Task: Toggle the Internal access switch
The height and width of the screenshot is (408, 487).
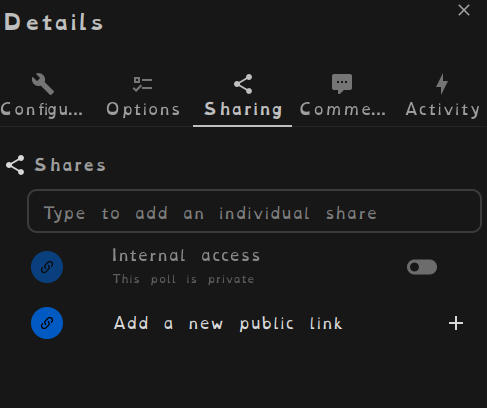Action: 422,267
